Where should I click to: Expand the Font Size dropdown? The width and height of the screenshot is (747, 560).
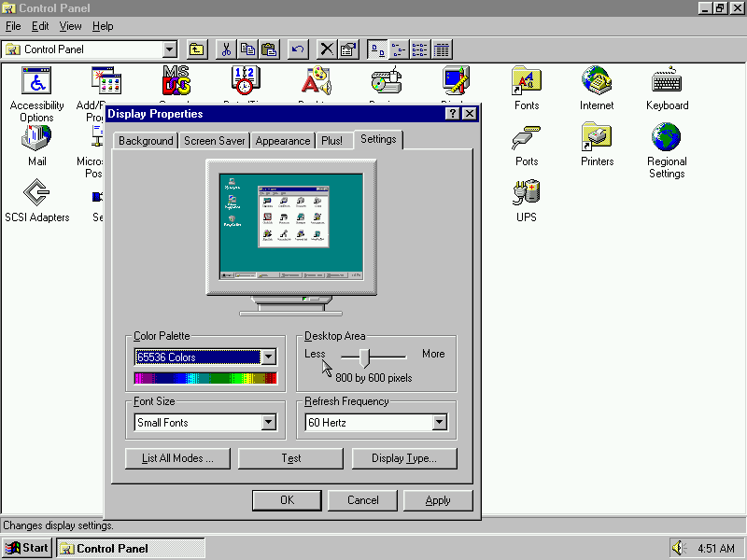pyautogui.click(x=269, y=423)
